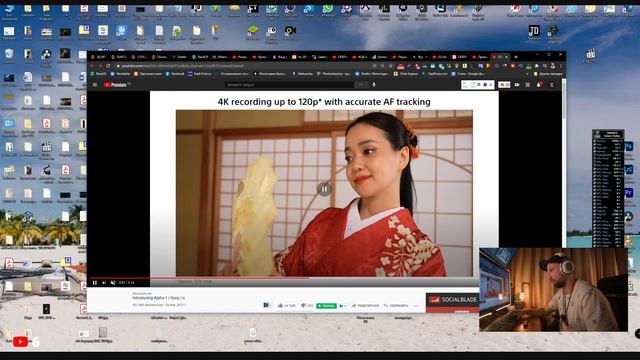Pause video via center overlay button
This screenshot has width=640, height=360.
point(324,189)
